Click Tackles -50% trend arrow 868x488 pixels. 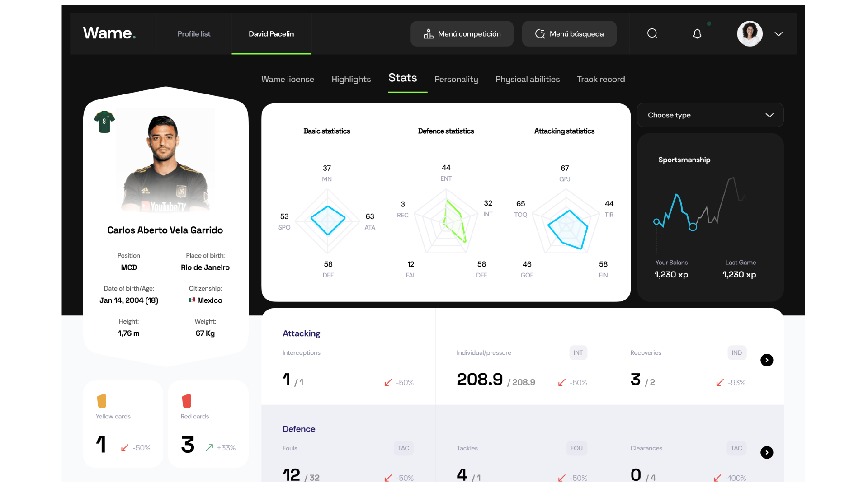click(562, 478)
